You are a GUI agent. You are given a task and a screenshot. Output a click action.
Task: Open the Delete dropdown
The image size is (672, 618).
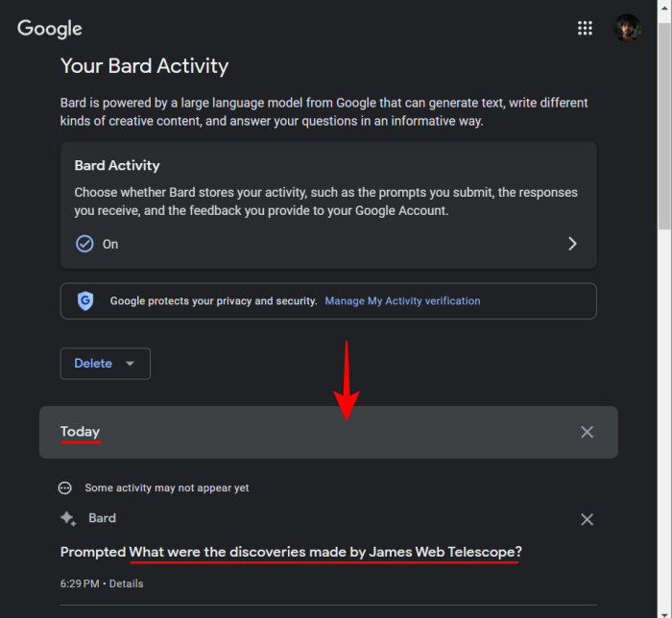(106, 363)
